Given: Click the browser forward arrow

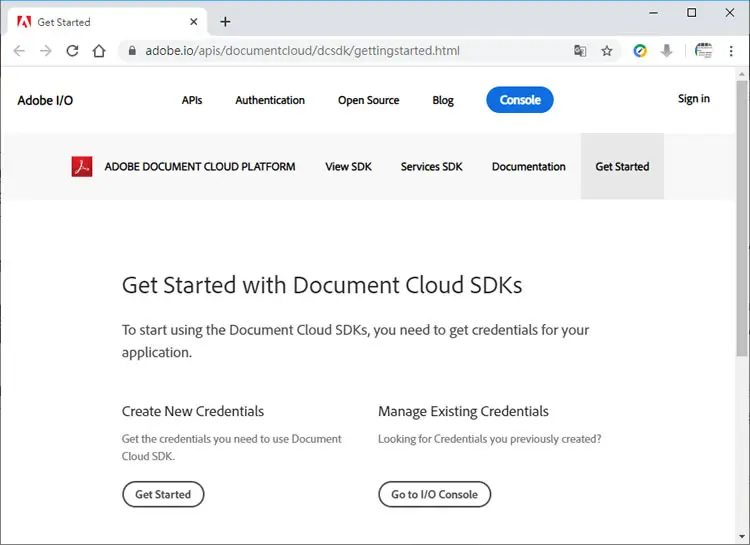Looking at the screenshot, I should coord(46,51).
